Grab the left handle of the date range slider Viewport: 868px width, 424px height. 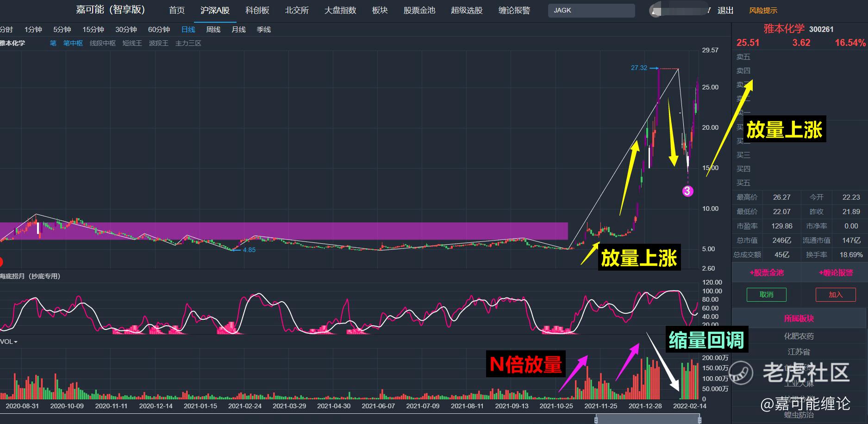[x=596, y=419]
